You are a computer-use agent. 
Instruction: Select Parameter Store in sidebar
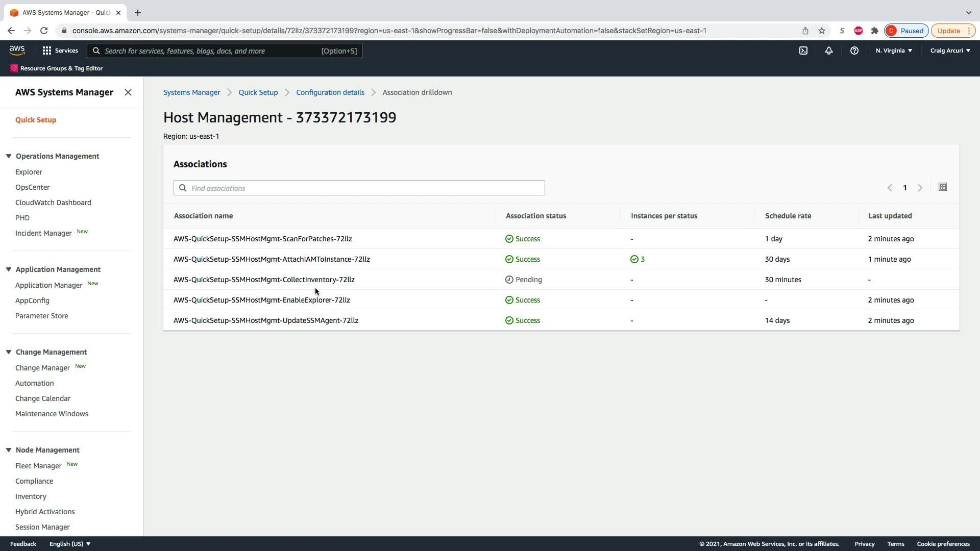tap(41, 316)
